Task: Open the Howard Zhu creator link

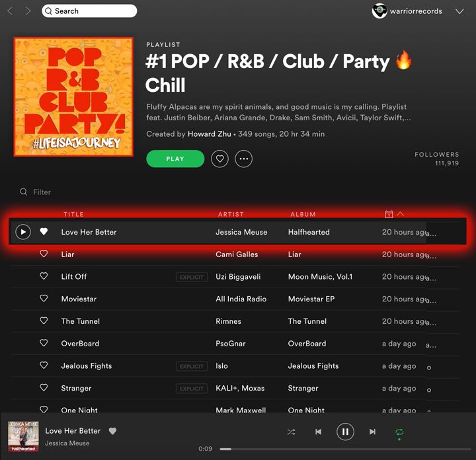Action: tap(210, 134)
